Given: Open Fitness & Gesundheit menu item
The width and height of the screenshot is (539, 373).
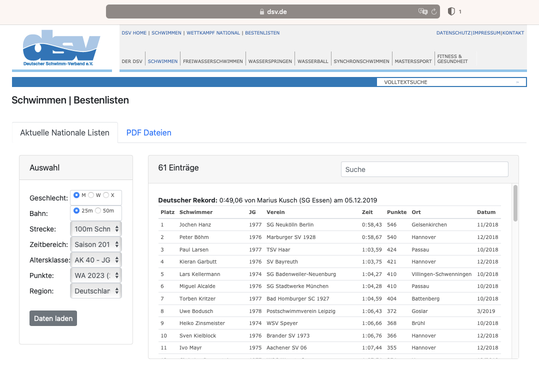Looking at the screenshot, I should (452, 59).
